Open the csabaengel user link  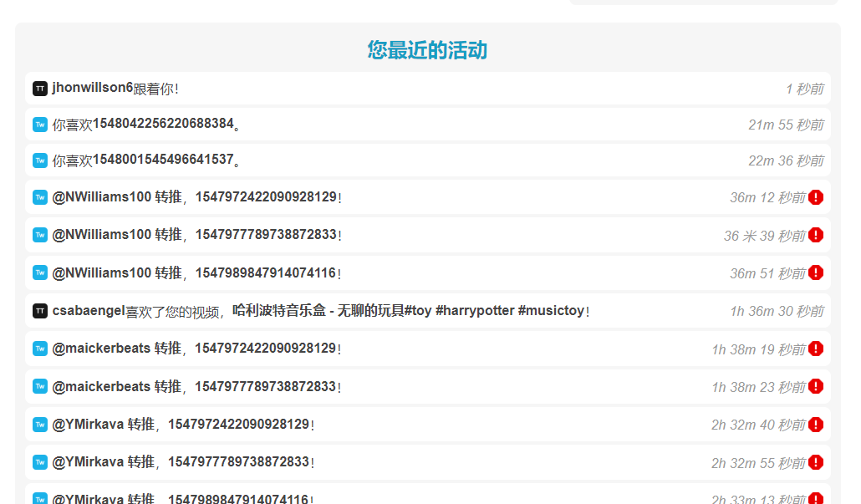click(x=88, y=310)
